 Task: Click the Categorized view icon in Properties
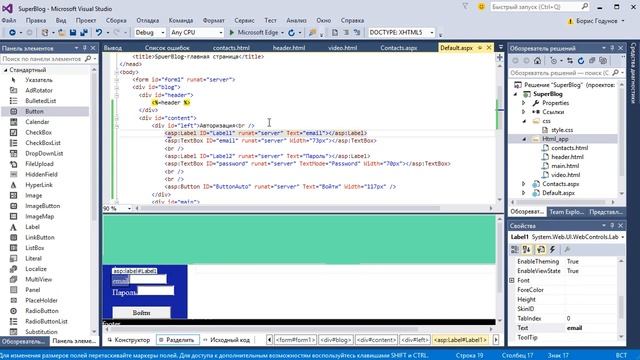(515, 249)
